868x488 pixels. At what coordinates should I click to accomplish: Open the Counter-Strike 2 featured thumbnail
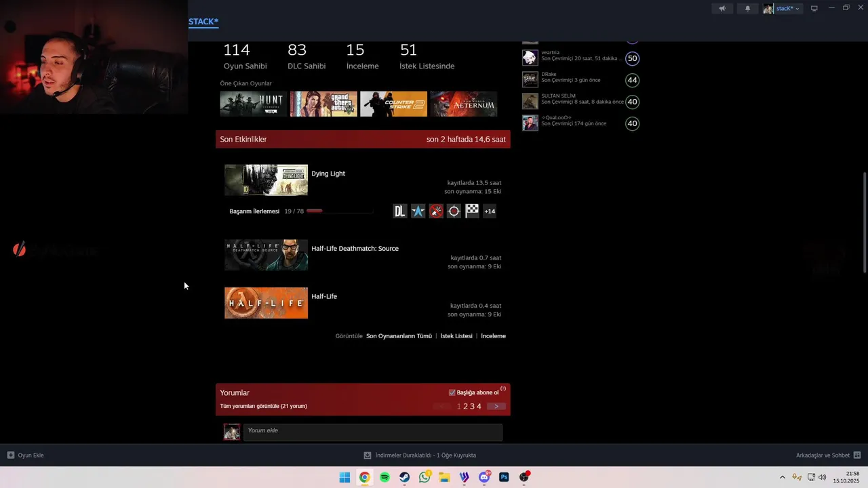tap(393, 104)
